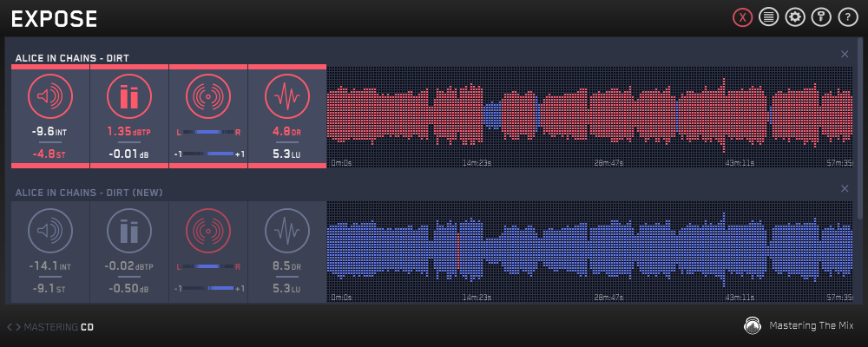Click loudness speaker icon for Dirt track
Image resolution: width=868 pixels, height=347 pixels.
[x=50, y=96]
